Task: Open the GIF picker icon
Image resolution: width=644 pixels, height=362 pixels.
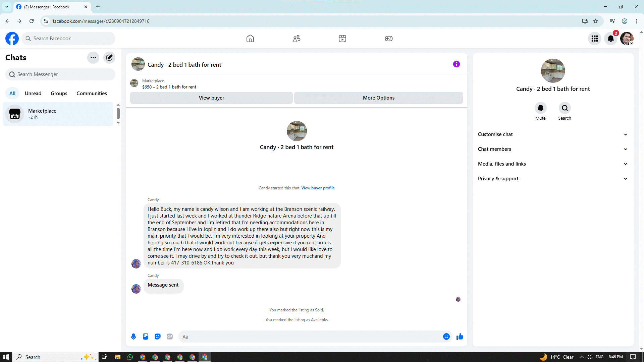Action: pos(170,337)
